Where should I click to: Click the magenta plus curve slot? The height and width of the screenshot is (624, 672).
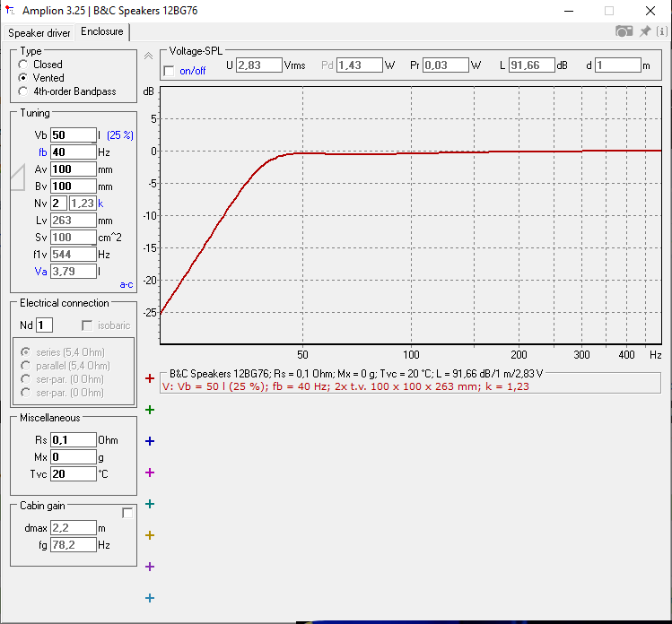coord(150,472)
